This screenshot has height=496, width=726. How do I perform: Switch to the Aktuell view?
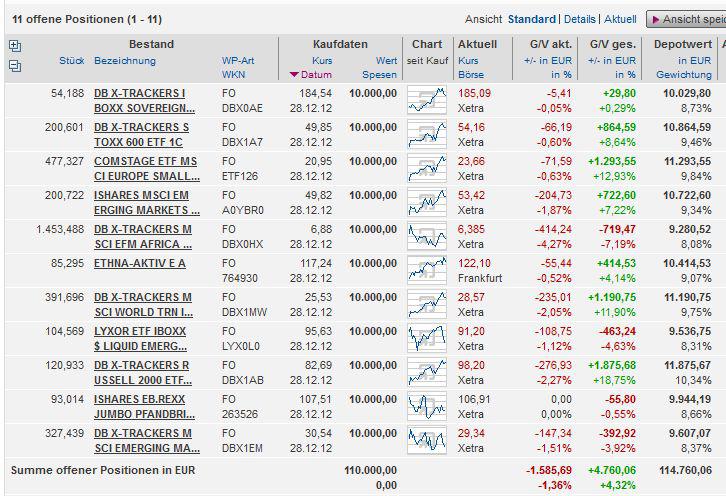pos(620,19)
